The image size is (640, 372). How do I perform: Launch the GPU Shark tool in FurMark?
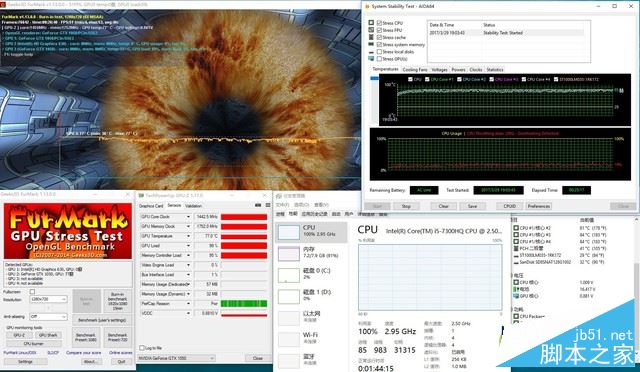tap(48, 335)
